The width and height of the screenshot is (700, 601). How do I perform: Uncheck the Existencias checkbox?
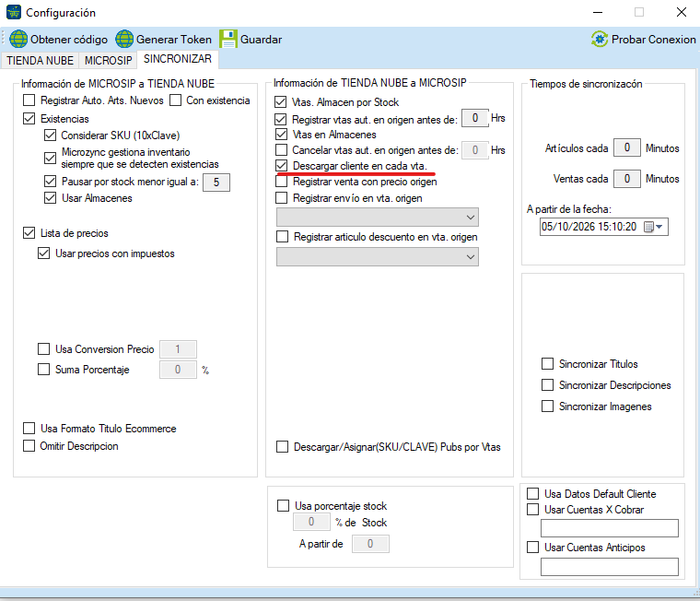29,118
